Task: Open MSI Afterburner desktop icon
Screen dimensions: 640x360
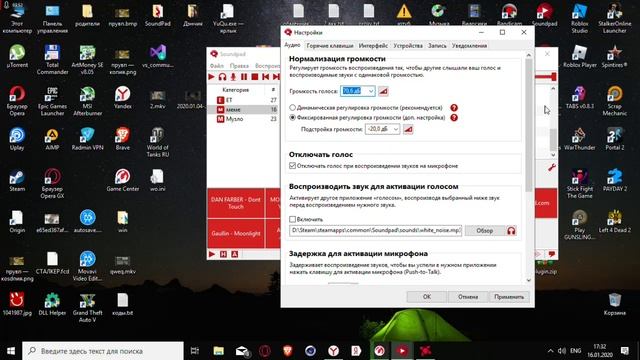Action: coord(87,101)
